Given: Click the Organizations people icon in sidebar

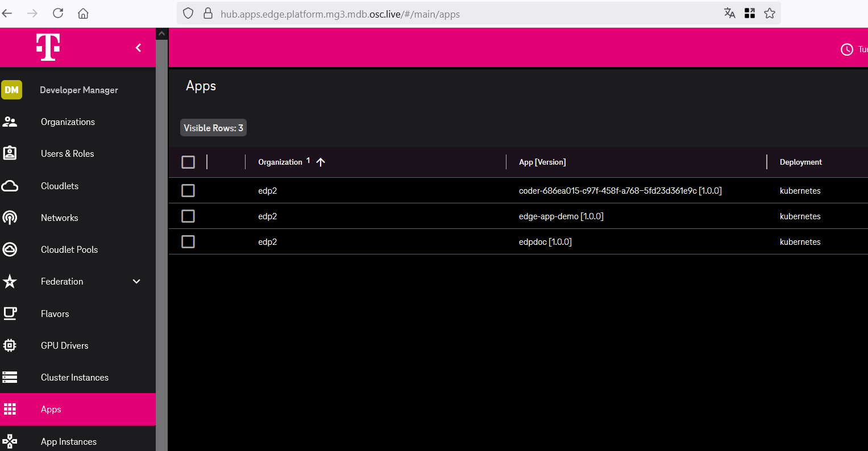Looking at the screenshot, I should (x=10, y=122).
